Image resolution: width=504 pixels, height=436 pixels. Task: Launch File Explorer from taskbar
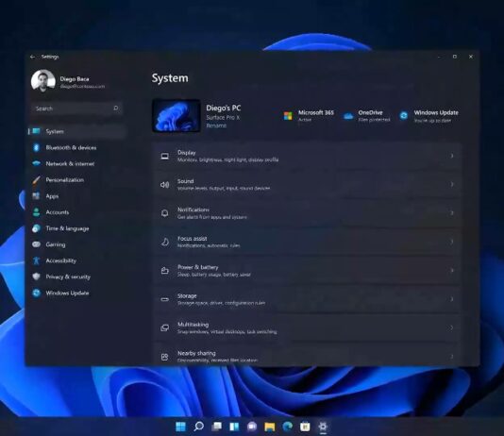[270, 427]
